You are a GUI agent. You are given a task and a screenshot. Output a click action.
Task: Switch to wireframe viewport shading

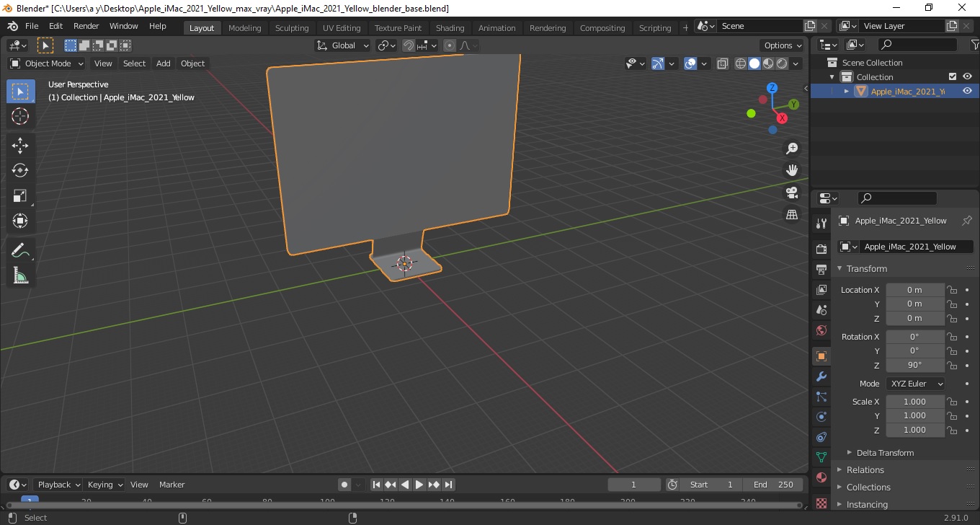(741, 63)
